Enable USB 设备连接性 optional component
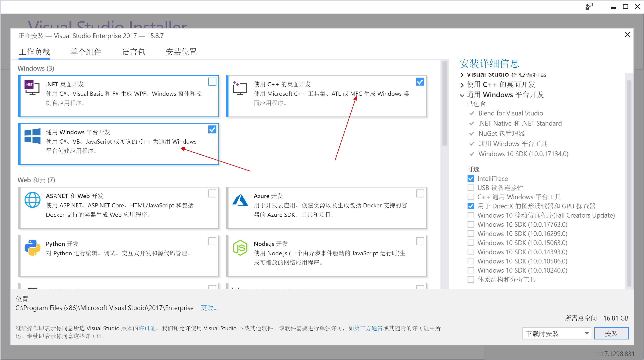Screen dimensions: 644x360 (471, 188)
